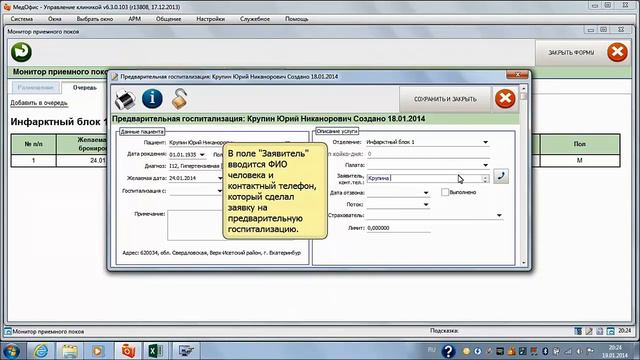This screenshot has width=640, height=360.
Task: Click row number '1' in queue table
Action: [x=33, y=160]
